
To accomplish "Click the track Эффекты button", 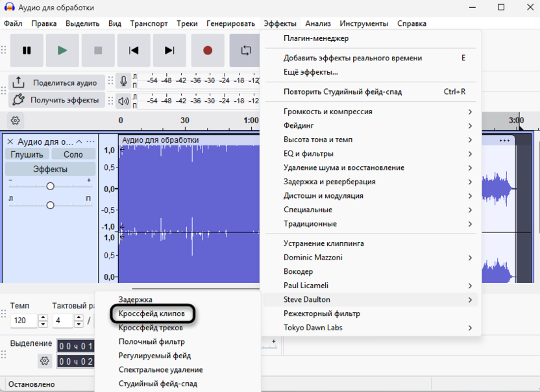I will click(50, 169).
